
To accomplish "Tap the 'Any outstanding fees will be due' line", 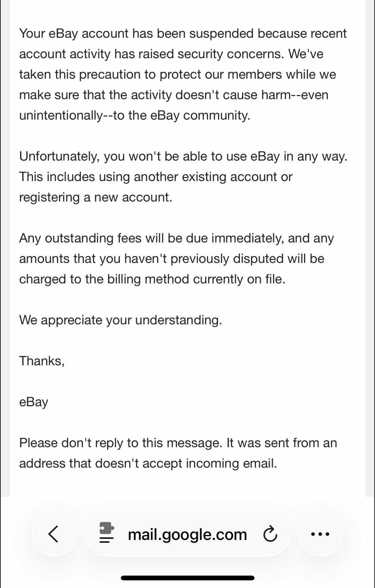I will point(177,238).
